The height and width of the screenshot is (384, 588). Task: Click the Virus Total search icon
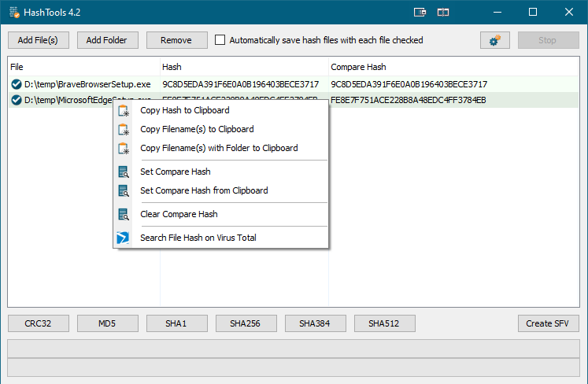(x=123, y=238)
